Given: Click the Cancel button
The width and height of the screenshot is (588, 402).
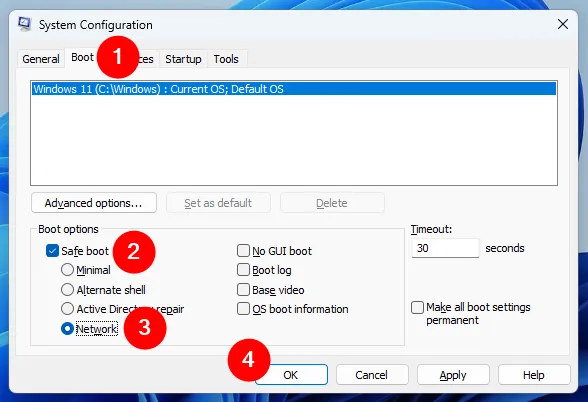Looking at the screenshot, I should click(x=372, y=375).
